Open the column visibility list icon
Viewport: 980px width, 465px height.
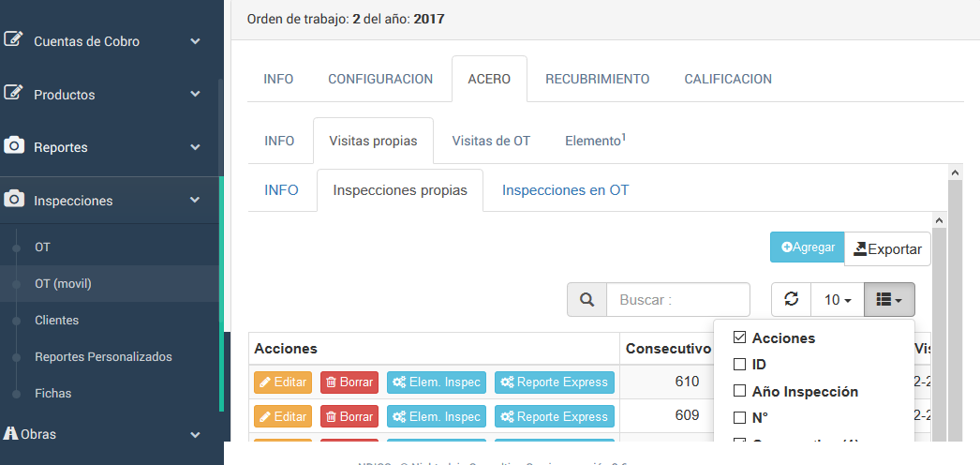point(889,299)
